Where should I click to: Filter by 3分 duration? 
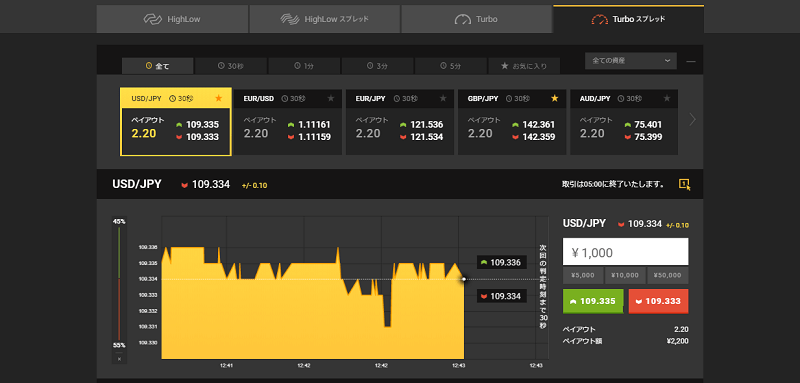tap(378, 66)
